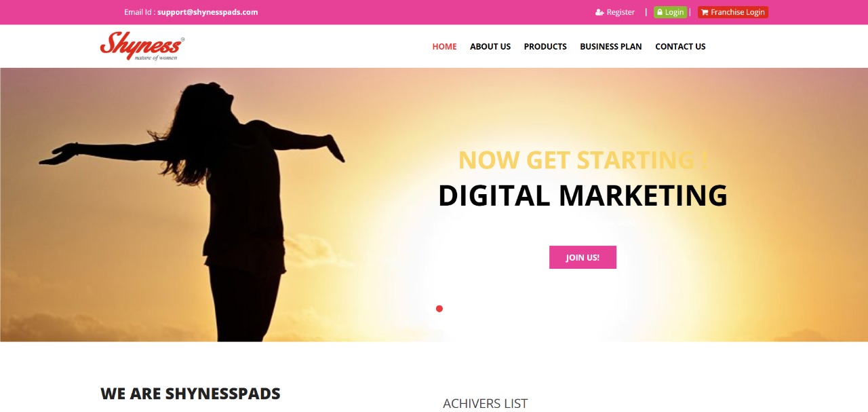Open the CONTACT US page
The height and width of the screenshot is (412, 868).
(680, 47)
